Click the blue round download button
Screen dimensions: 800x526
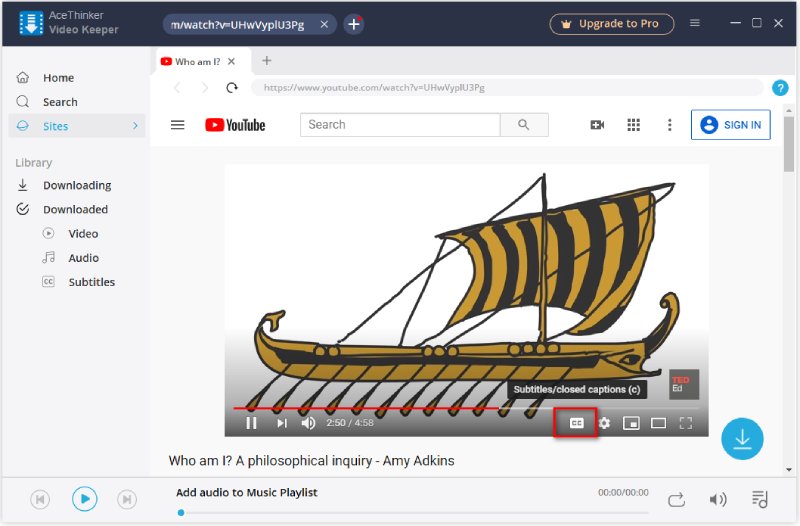742,439
